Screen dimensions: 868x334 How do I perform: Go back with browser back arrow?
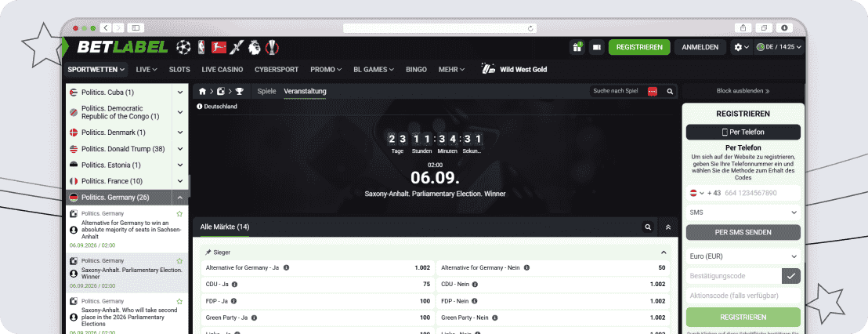tap(105, 27)
